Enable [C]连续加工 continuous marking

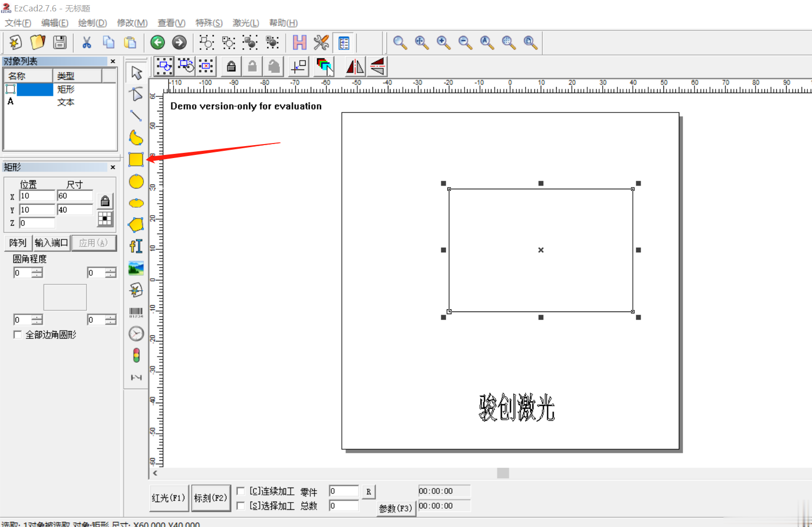click(241, 491)
